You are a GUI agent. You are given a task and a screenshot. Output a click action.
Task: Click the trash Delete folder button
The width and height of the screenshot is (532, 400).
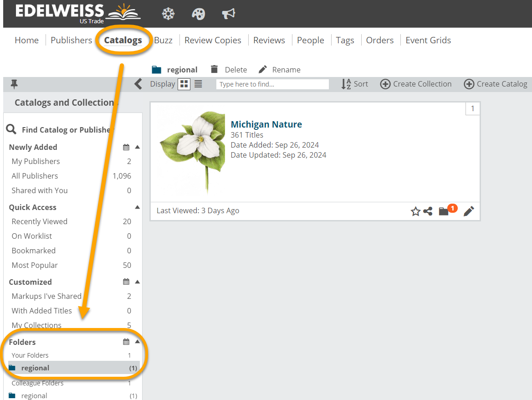(229, 70)
